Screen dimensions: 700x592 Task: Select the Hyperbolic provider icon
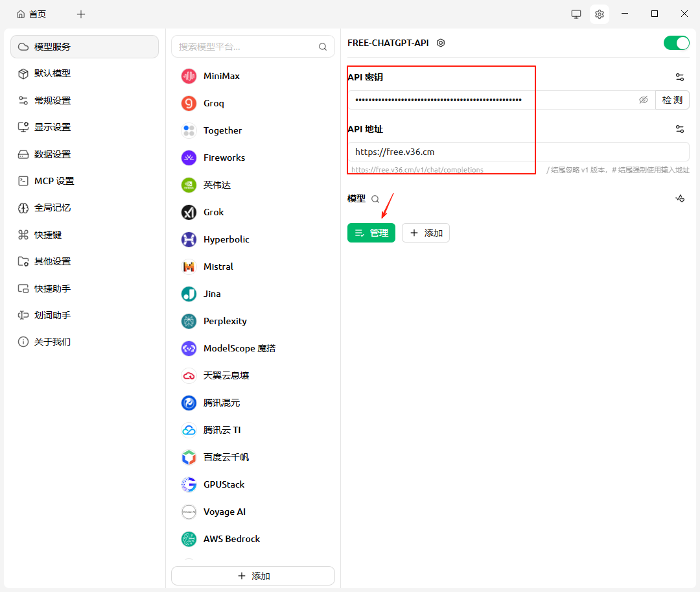pyautogui.click(x=189, y=239)
